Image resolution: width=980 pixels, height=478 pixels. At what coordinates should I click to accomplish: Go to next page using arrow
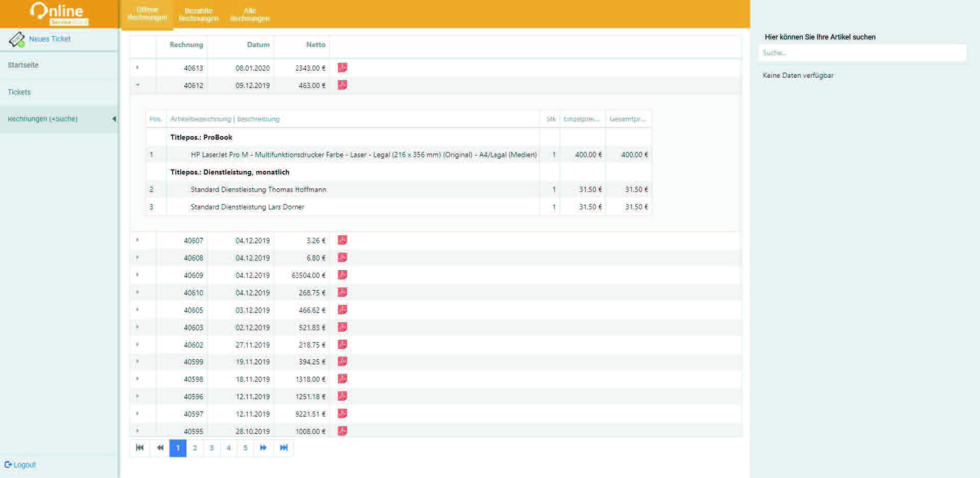coord(263,448)
